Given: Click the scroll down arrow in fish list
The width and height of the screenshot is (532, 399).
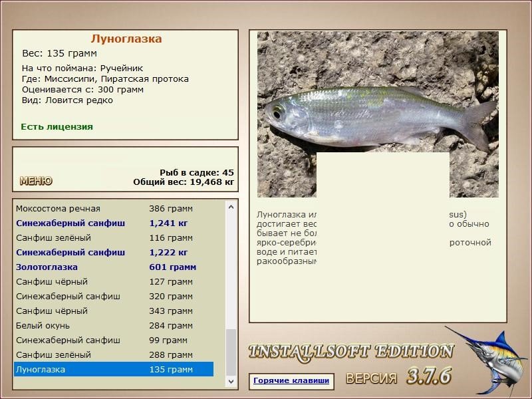Looking at the screenshot, I should (231, 382).
